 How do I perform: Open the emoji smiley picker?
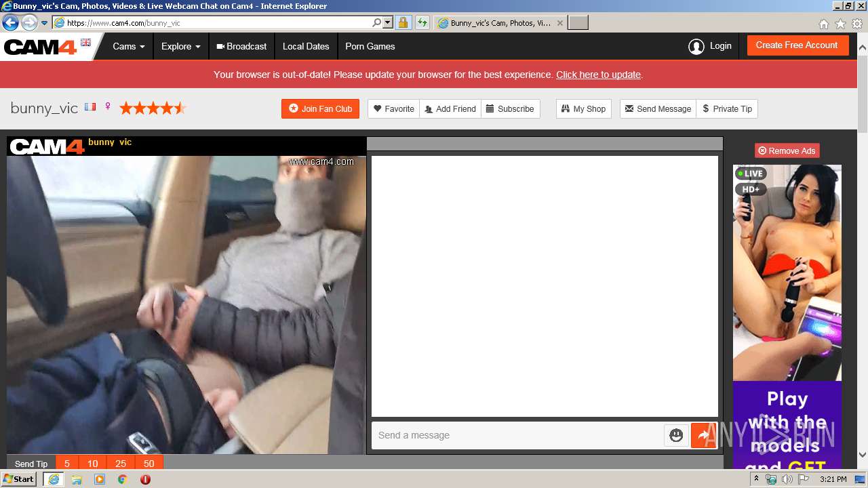tap(676, 435)
